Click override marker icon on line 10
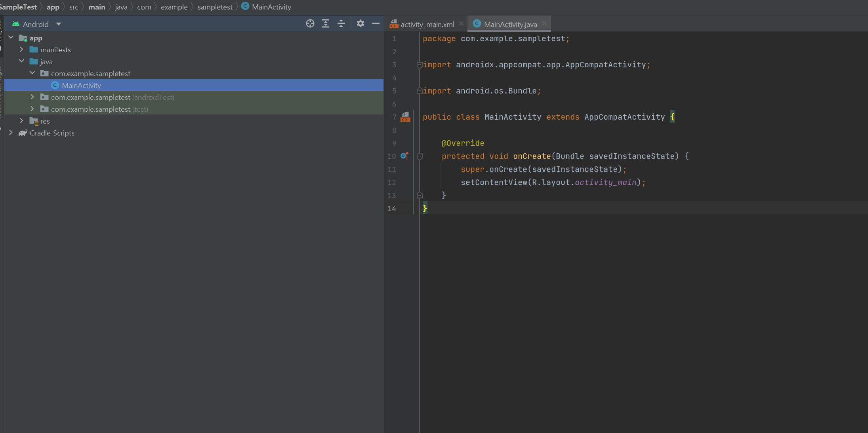The width and height of the screenshot is (868, 433). tap(404, 156)
